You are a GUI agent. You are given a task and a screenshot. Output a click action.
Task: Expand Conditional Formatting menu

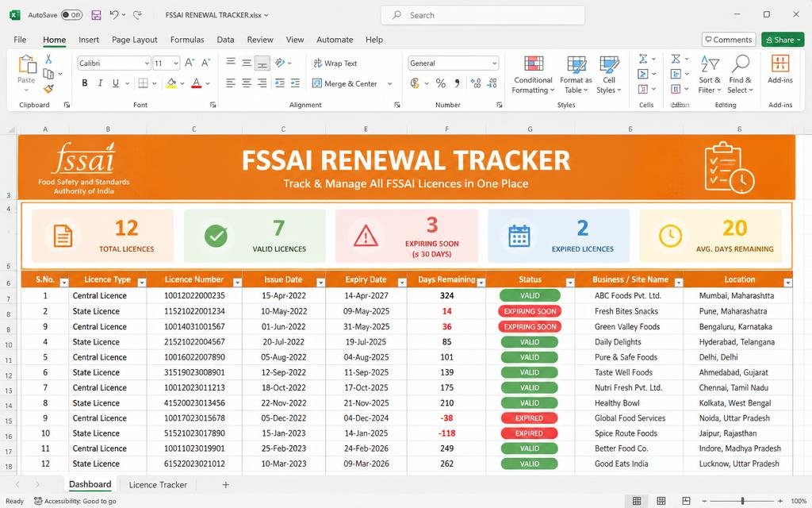(x=533, y=75)
